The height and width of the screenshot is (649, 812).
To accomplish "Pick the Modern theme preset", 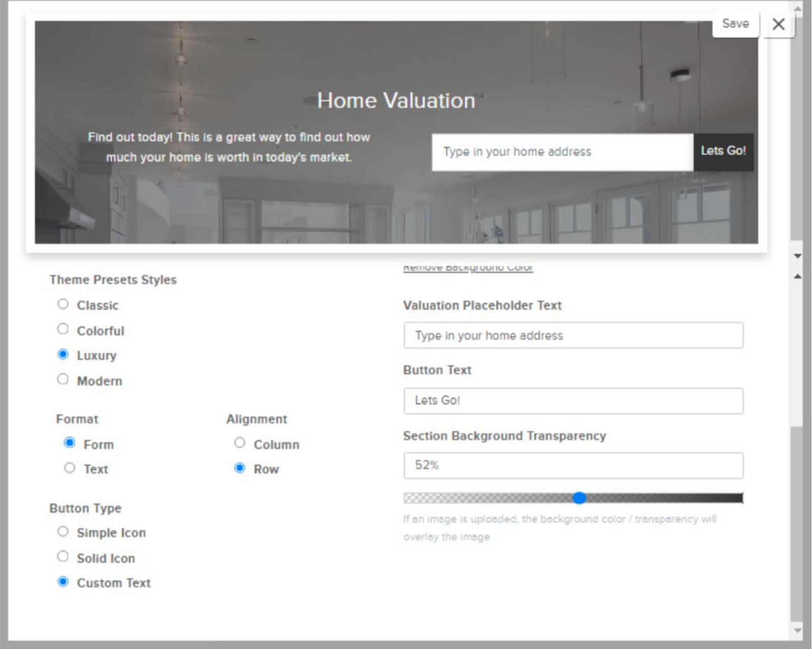I will click(63, 379).
